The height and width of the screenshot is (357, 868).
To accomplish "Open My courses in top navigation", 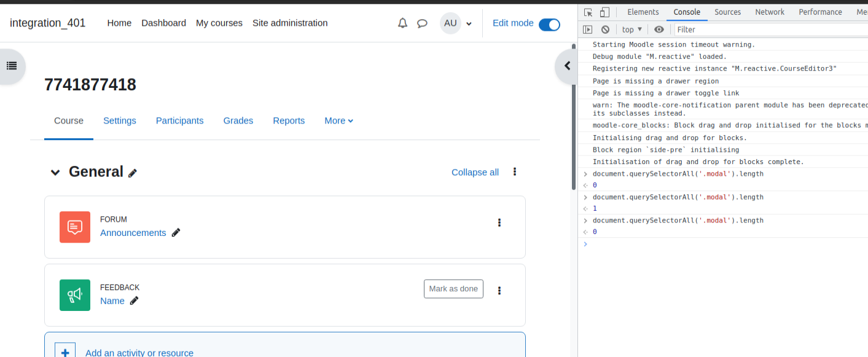I will click(219, 23).
